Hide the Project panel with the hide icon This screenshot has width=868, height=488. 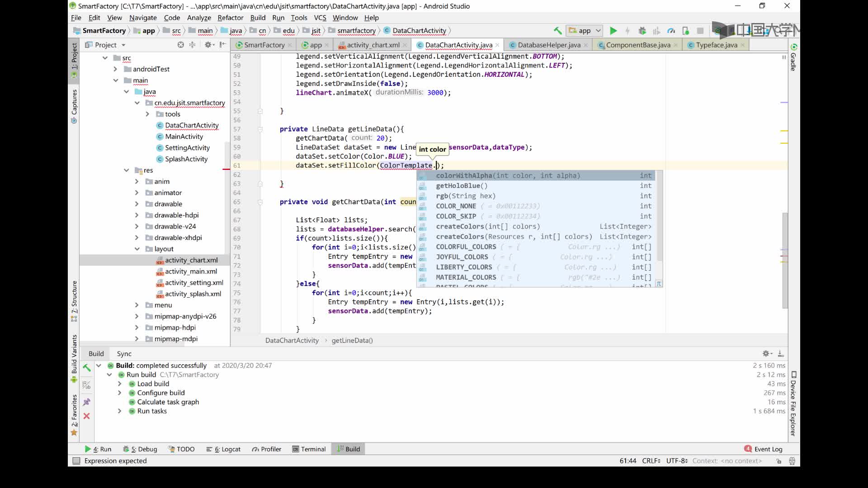[x=222, y=45]
